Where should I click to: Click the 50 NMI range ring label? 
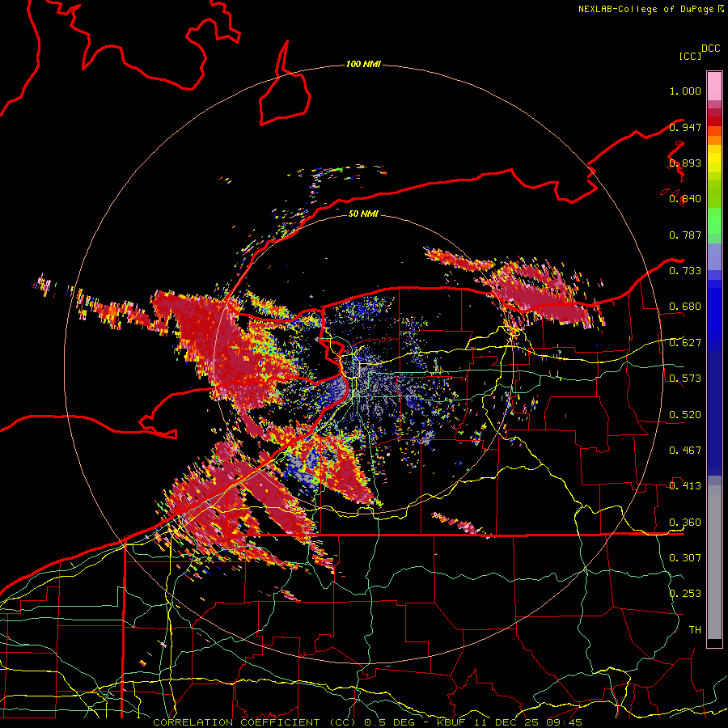point(363,214)
